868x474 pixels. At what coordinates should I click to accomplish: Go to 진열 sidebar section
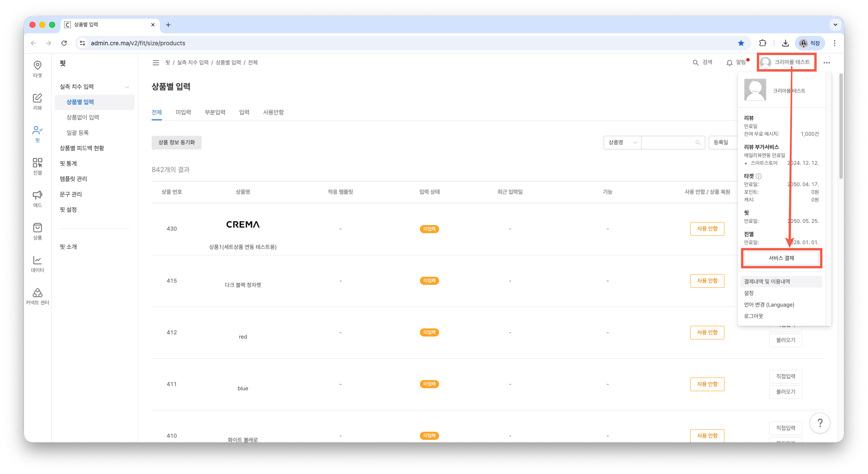38,166
